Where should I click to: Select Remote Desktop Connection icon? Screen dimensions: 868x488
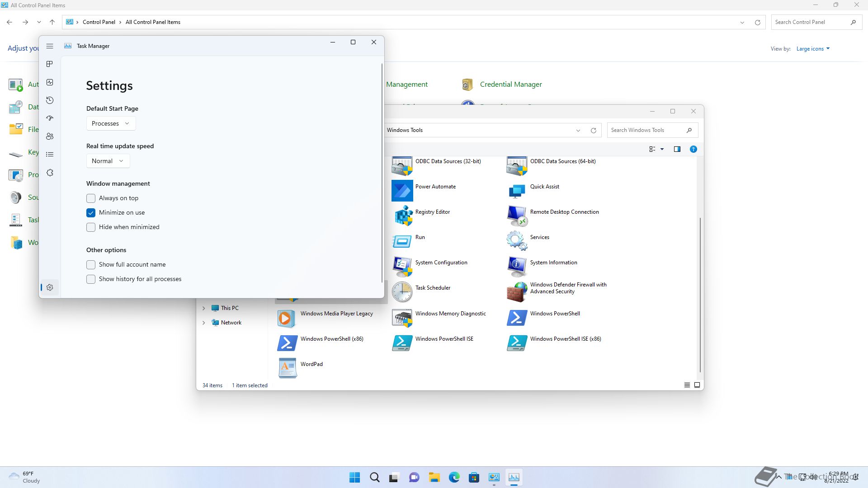517,216
